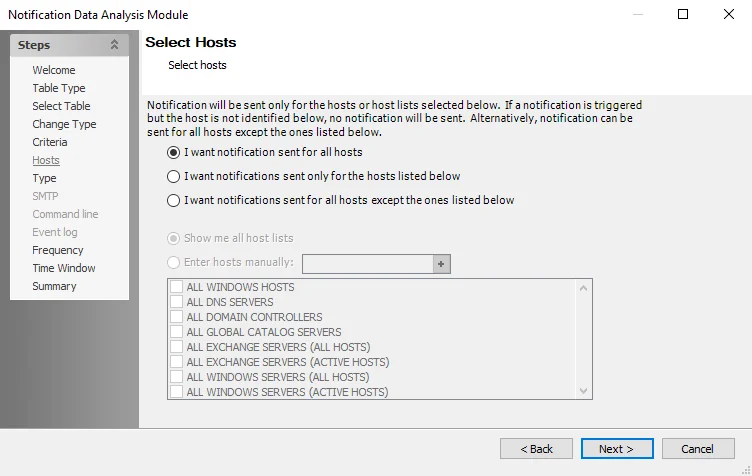Choose notifications for all hosts except listed

coord(173,200)
